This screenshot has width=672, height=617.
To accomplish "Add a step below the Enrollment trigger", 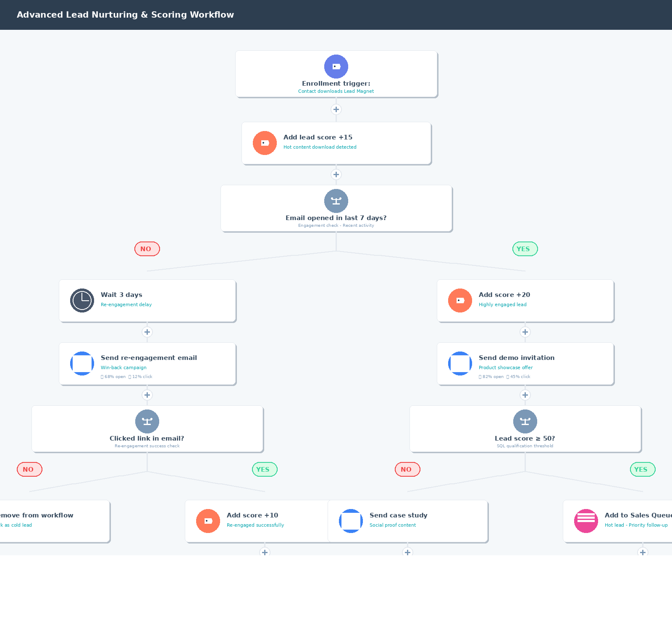I will [x=336, y=110].
